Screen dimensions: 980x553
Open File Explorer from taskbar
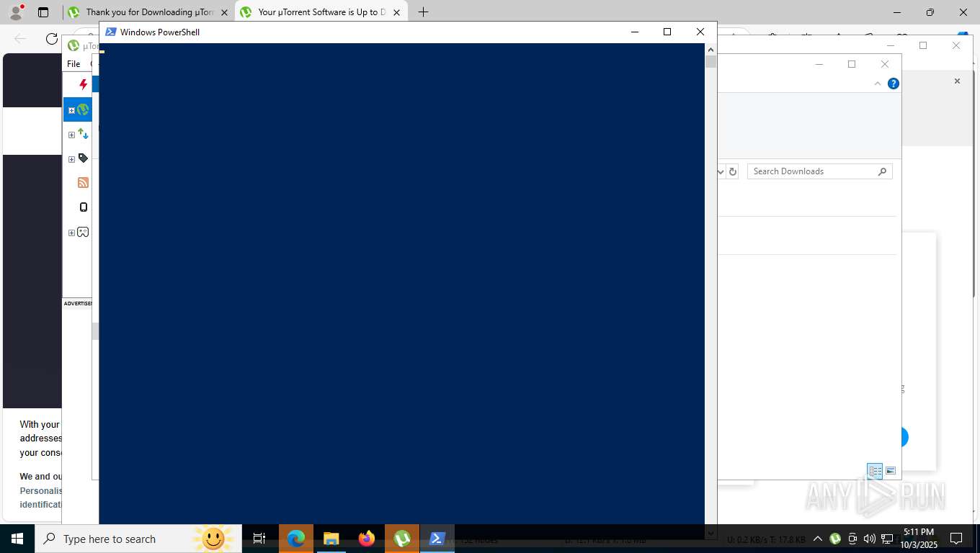[331, 539]
